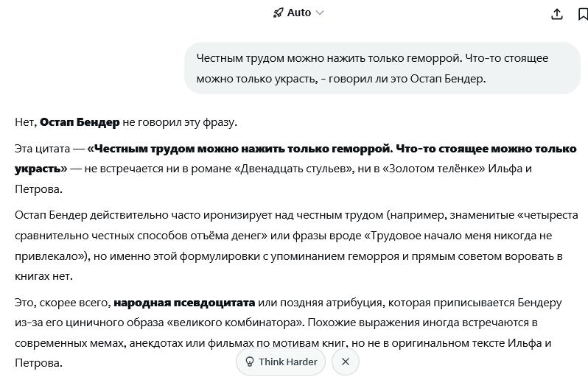
Task: Click the bold phrase народная псевдоцитата
Action: pyautogui.click(x=184, y=303)
